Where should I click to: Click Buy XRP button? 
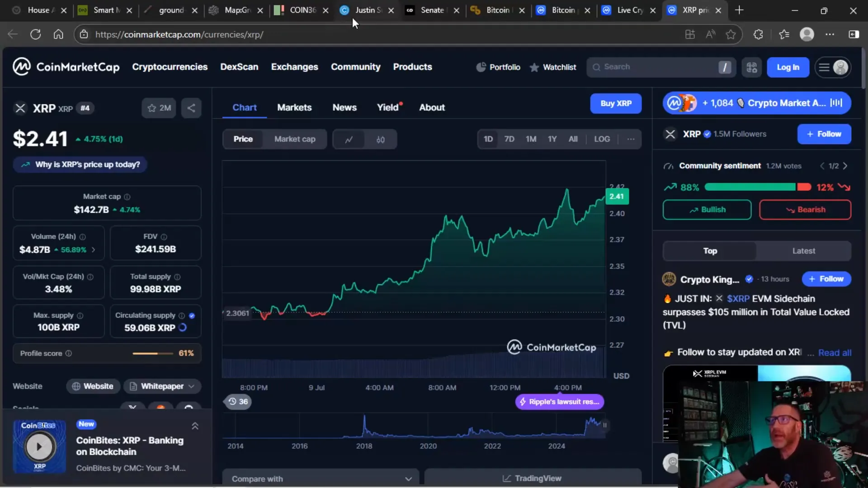pyautogui.click(x=616, y=103)
